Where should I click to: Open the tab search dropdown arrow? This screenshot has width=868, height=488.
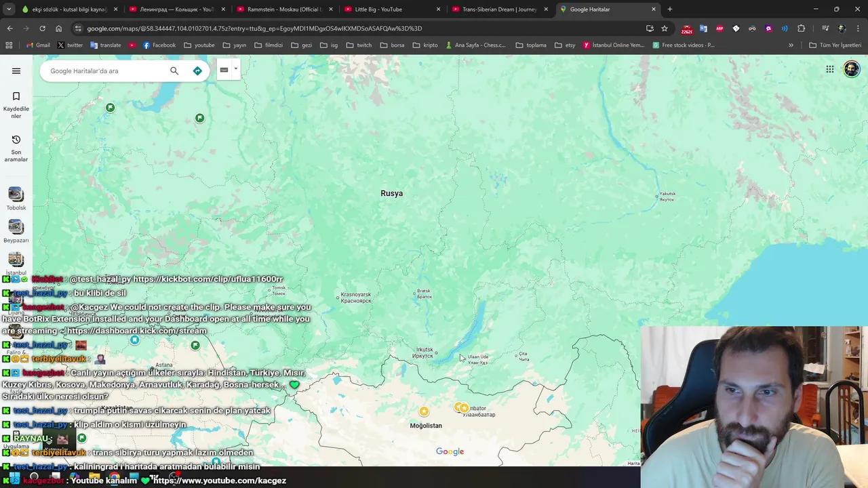click(x=9, y=9)
